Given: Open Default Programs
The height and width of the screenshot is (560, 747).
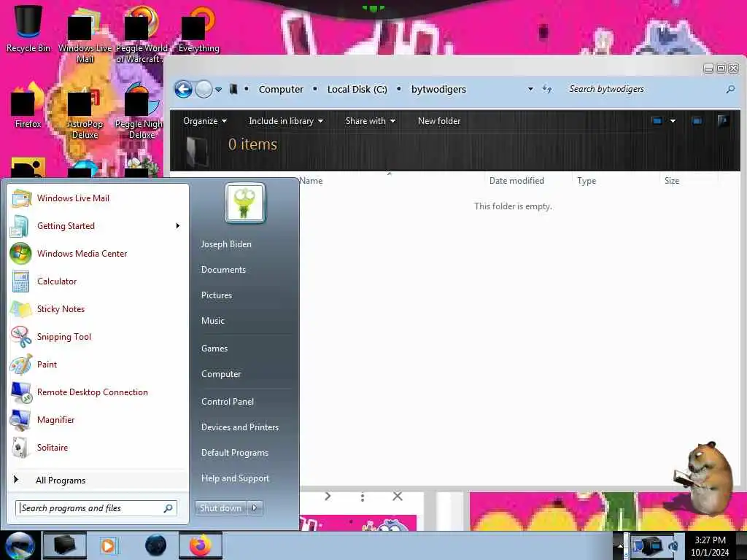Looking at the screenshot, I should tap(235, 453).
